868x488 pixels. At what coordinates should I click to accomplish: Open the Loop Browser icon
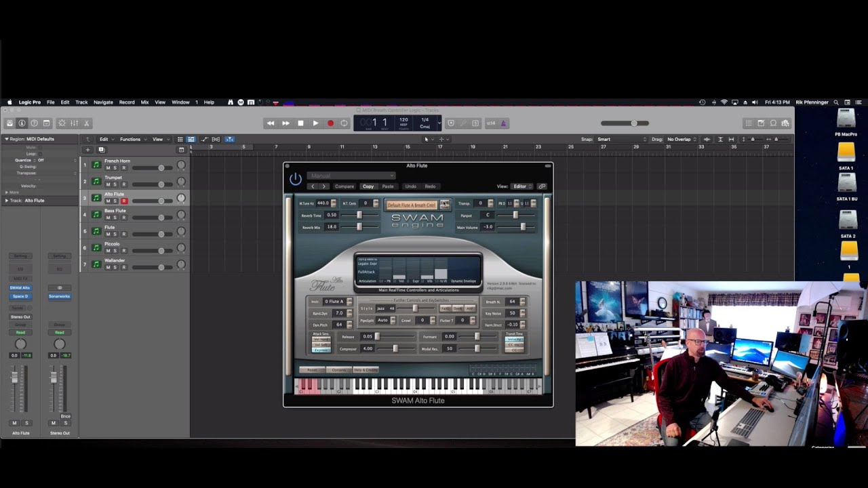[x=773, y=123]
